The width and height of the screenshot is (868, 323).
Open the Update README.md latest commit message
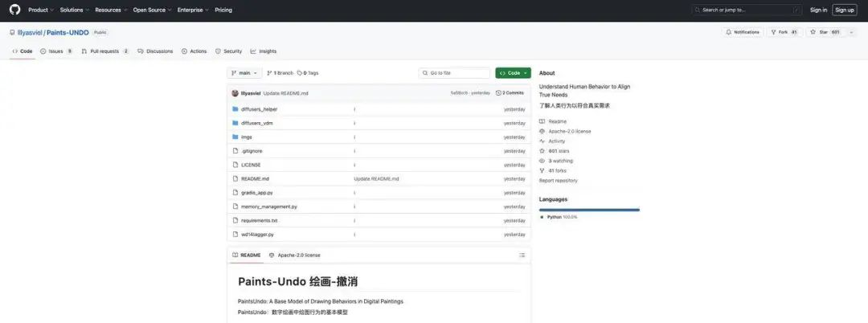click(285, 93)
